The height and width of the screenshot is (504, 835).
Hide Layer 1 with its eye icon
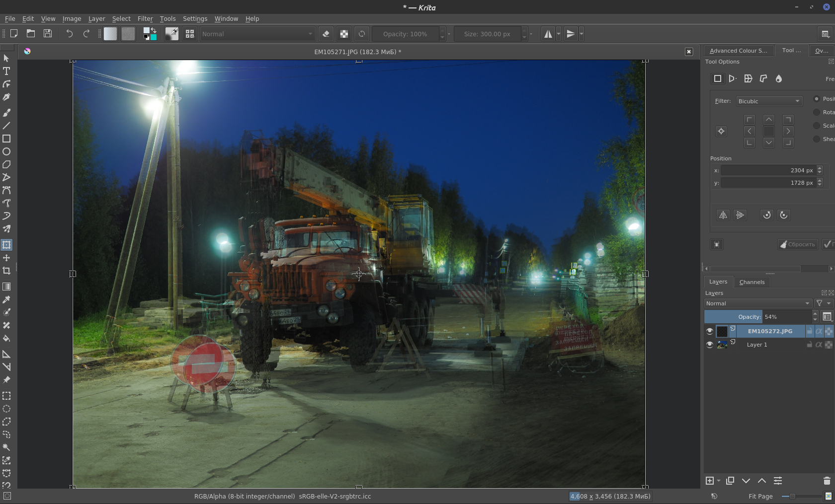[710, 345]
